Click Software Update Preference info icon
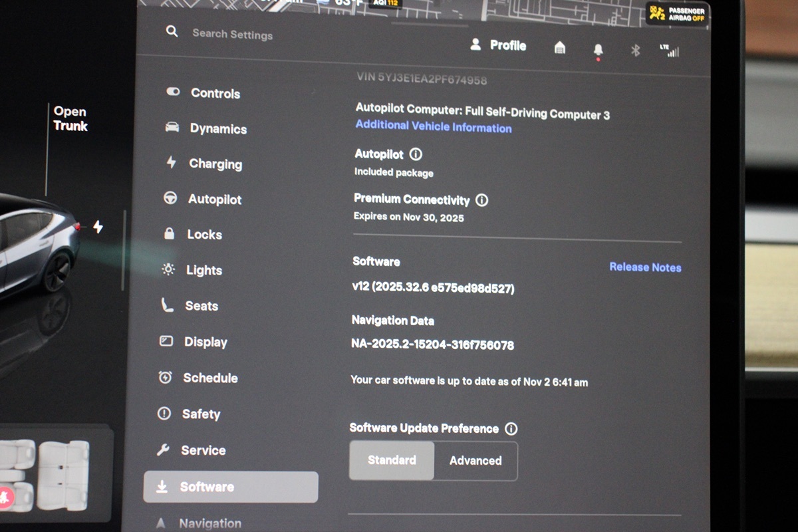This screenshot has width=798, height=532. (x=511, y=429)
